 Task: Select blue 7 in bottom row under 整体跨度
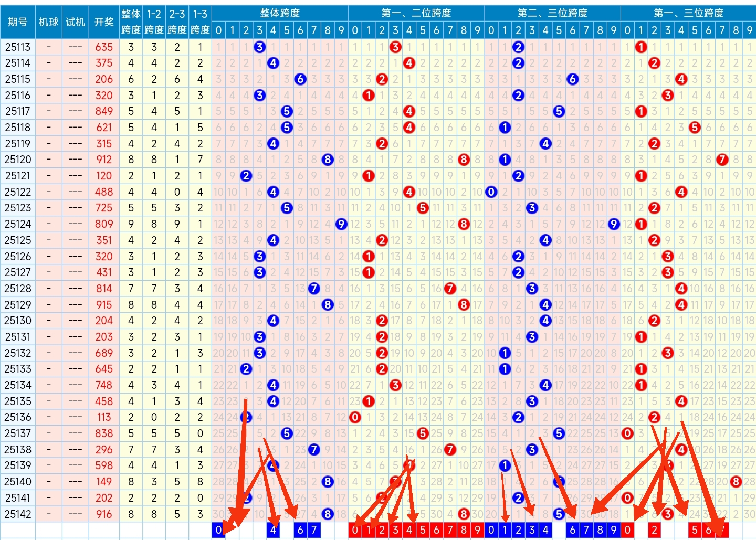tap(314, 530)
